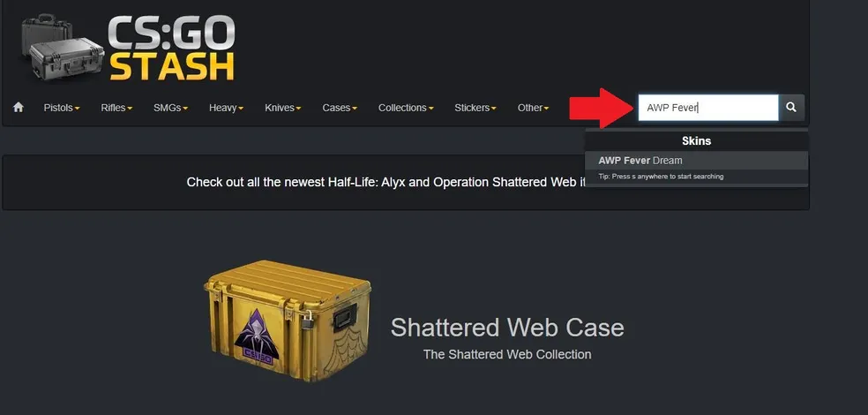The width and height of the screenshot is (868, 415).
Task: Go to the home icon in navbar
Action: pyautogui.click(x=19, y=107)
